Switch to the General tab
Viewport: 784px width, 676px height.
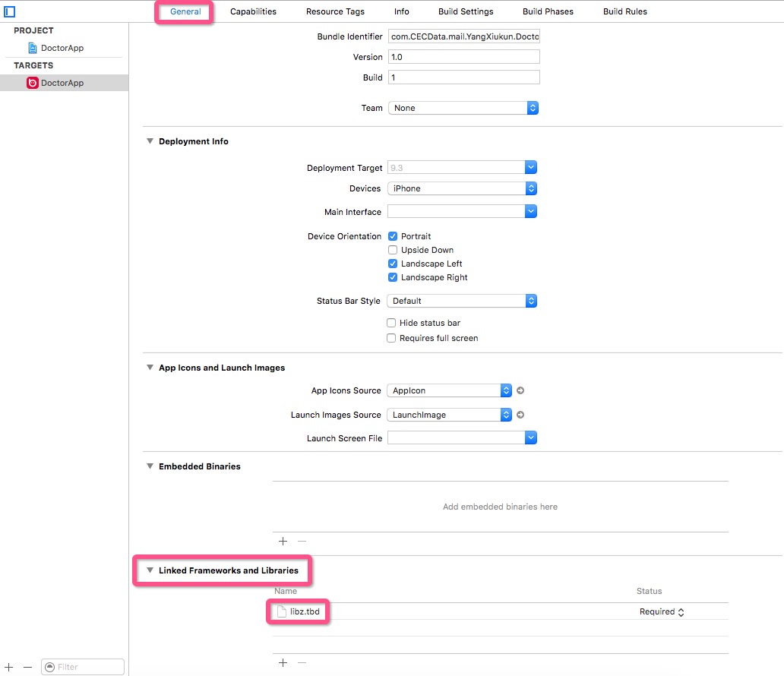click(185, 11)
